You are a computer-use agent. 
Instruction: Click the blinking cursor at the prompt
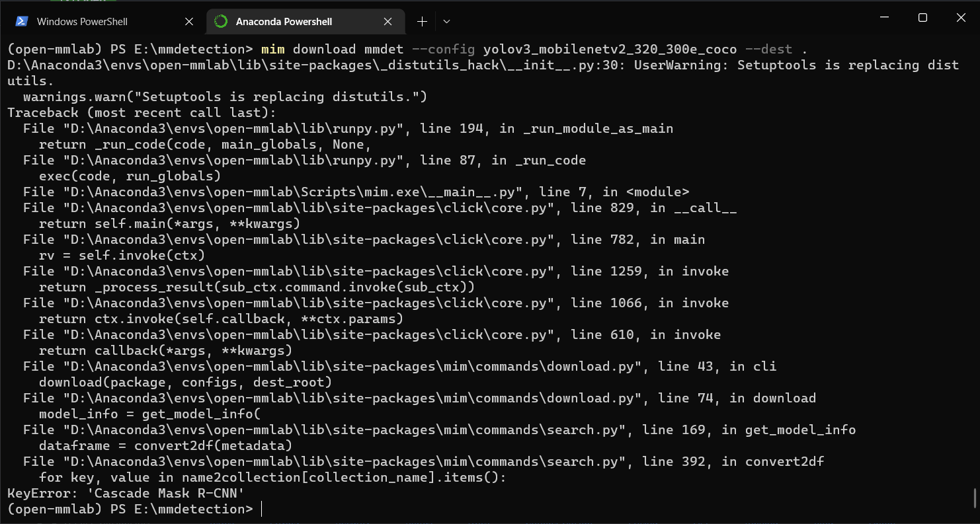pyautogui.click(x=261, y=509)
